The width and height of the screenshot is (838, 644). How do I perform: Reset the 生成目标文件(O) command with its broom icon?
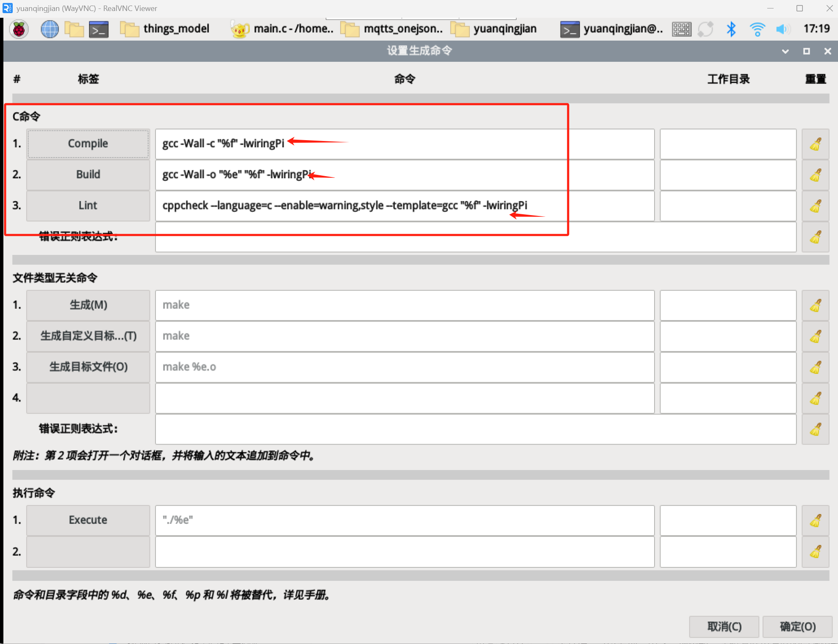coord(815,367)
